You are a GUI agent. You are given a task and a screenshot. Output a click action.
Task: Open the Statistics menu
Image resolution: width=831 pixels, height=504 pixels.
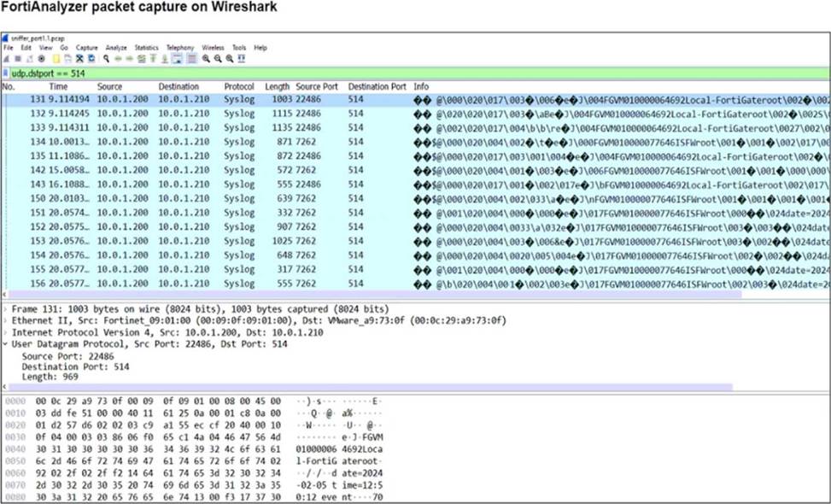point(146,48)
